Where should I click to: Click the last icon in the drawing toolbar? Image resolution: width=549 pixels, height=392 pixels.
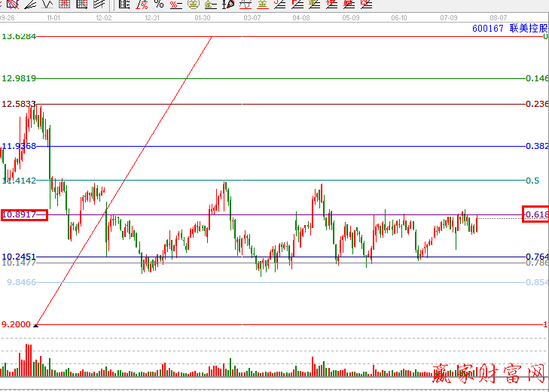[x=366, y=4]
